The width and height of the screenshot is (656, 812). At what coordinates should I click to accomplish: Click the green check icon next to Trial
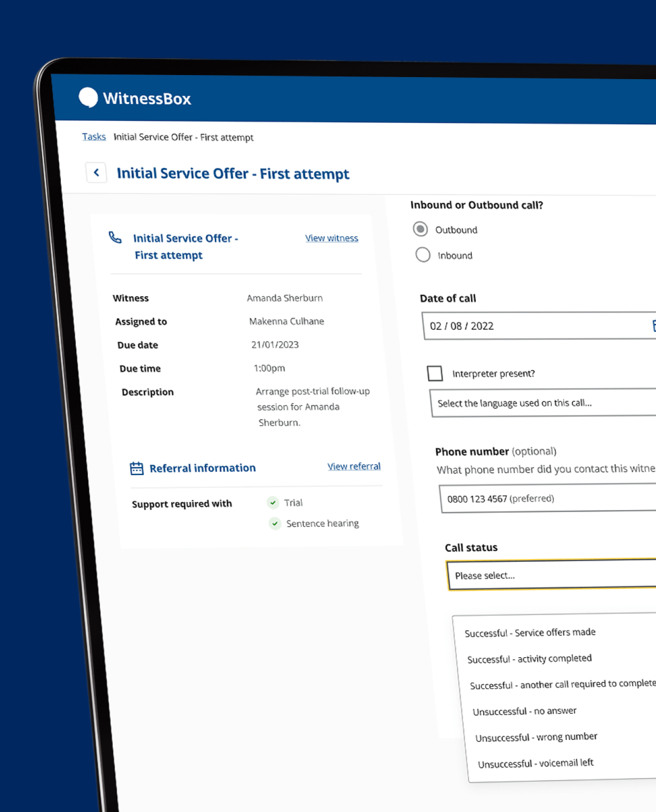[273, 502]
